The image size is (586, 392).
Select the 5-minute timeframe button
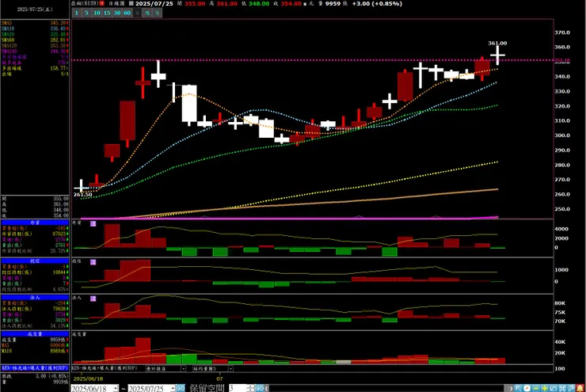86,13
